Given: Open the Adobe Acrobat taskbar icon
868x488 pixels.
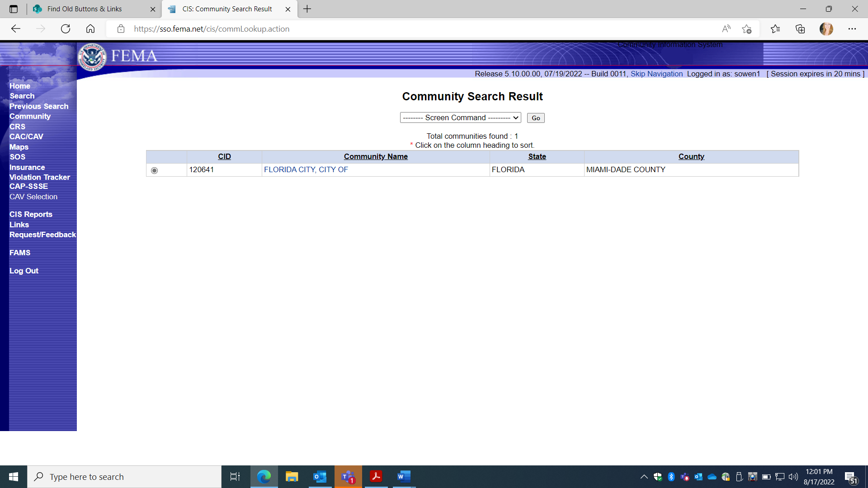Looking at the screenshot, I should pyautogui.click(x=376, y=477).
